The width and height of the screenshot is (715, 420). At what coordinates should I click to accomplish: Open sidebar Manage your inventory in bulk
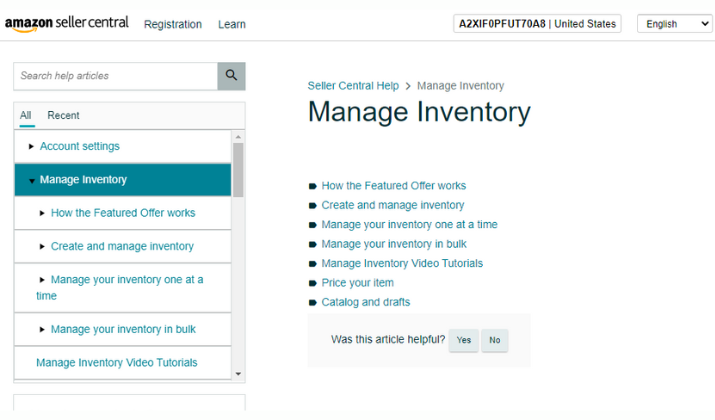(x=123, y=329)
